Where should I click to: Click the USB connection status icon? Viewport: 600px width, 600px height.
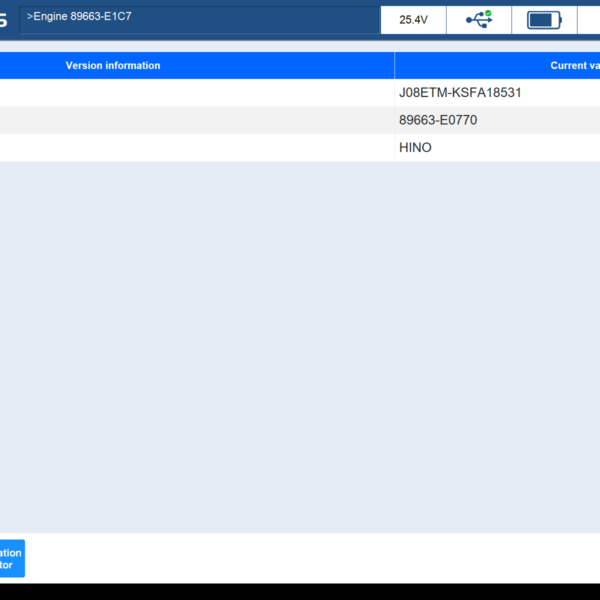[479, 20]
